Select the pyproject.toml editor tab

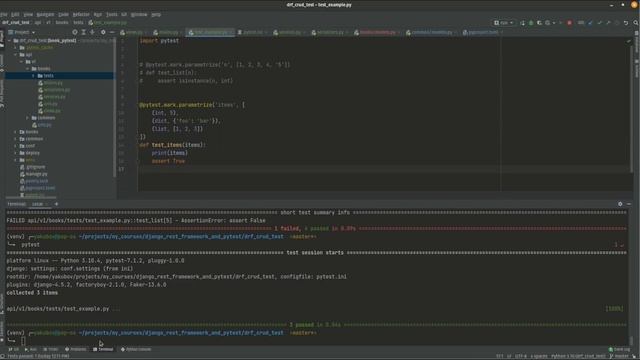click(x=482, y=32)
